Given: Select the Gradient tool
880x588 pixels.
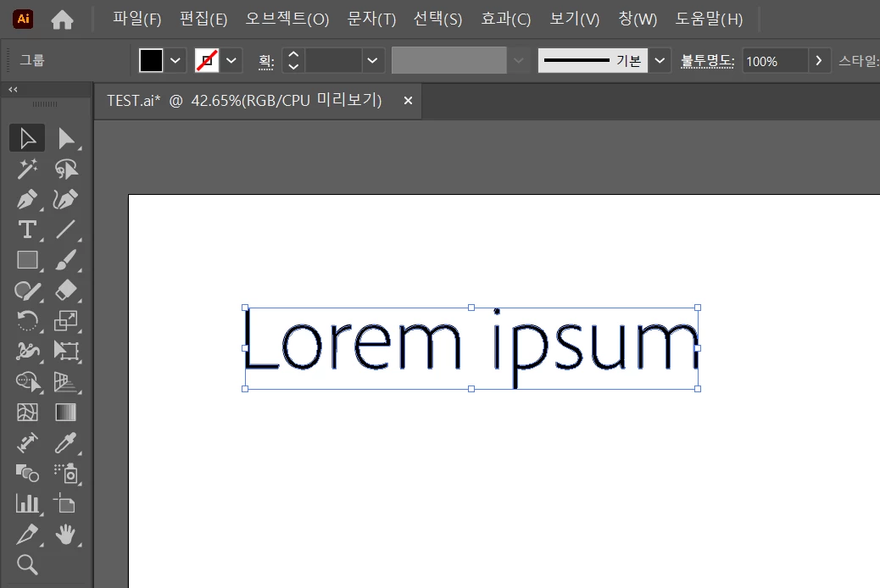Looking at the screenshot, I should coord(65,413).
